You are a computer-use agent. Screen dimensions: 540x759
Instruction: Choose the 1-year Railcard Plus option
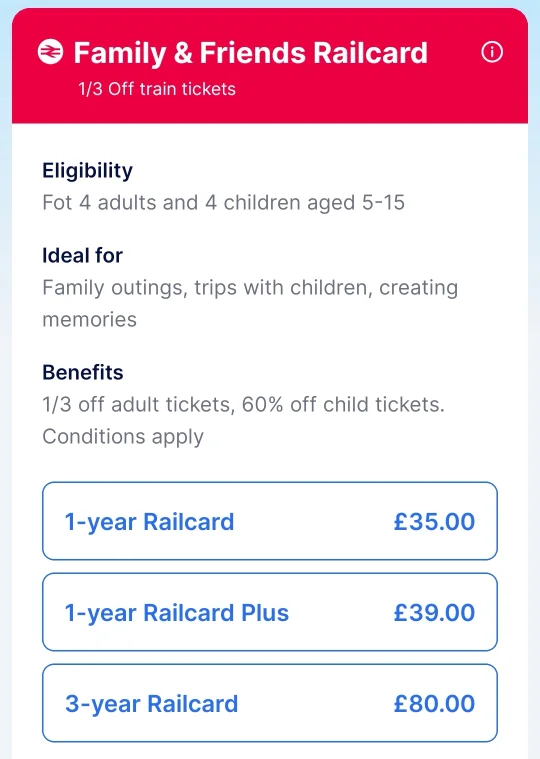pyautogui.click(x=270, y=612)
